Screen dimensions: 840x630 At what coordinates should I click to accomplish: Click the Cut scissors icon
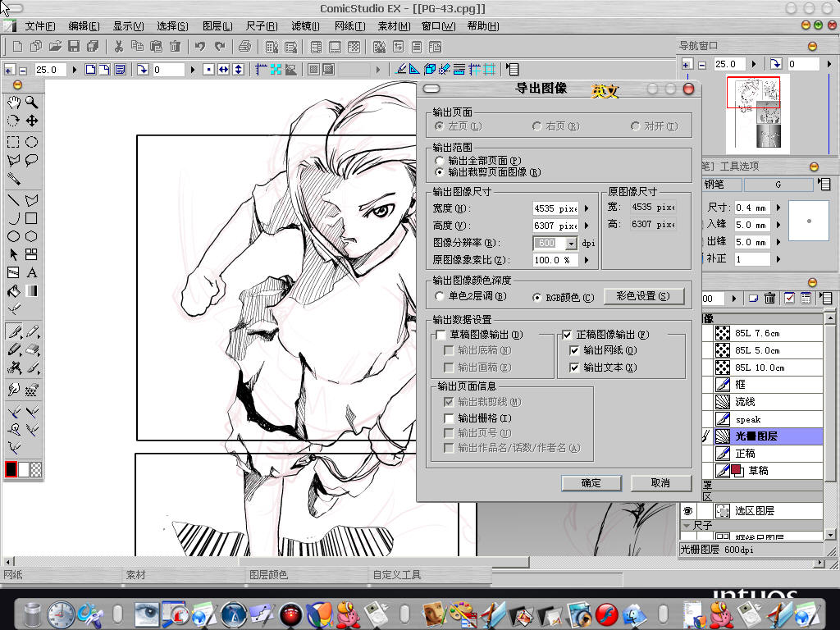pos(118,47)
